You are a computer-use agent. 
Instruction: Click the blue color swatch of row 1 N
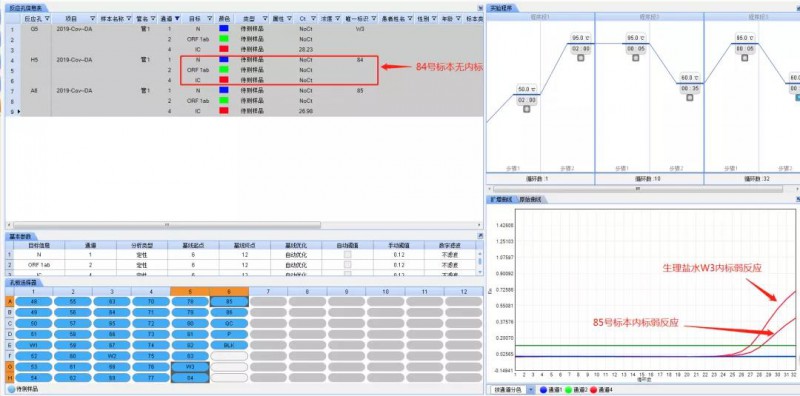pos(223,29)
